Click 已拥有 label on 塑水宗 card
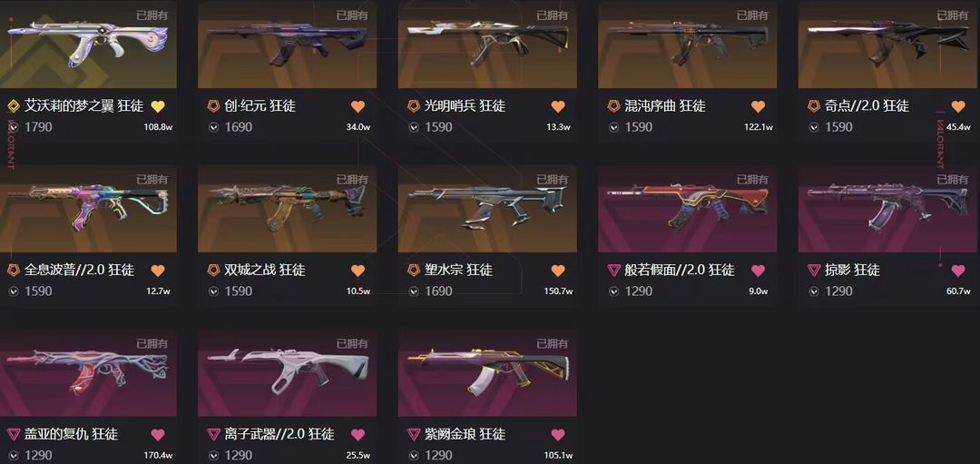The height and width of the screenshot is (464, 980). (553, 180)
